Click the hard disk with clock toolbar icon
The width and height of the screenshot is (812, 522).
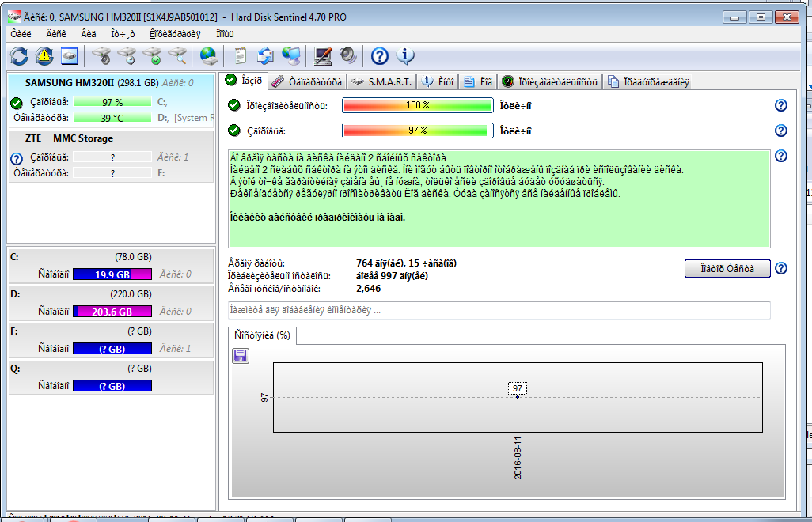tap(127, 55)
